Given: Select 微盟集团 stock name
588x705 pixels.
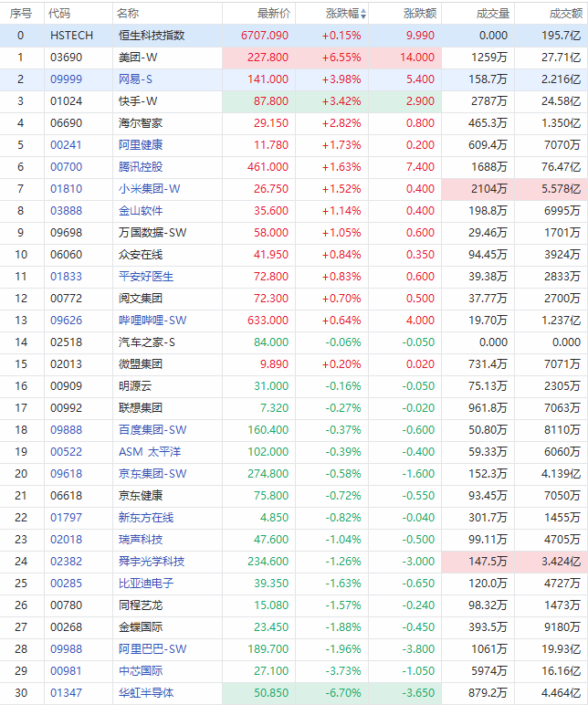Looking at the screenshot, I should 141,364.
